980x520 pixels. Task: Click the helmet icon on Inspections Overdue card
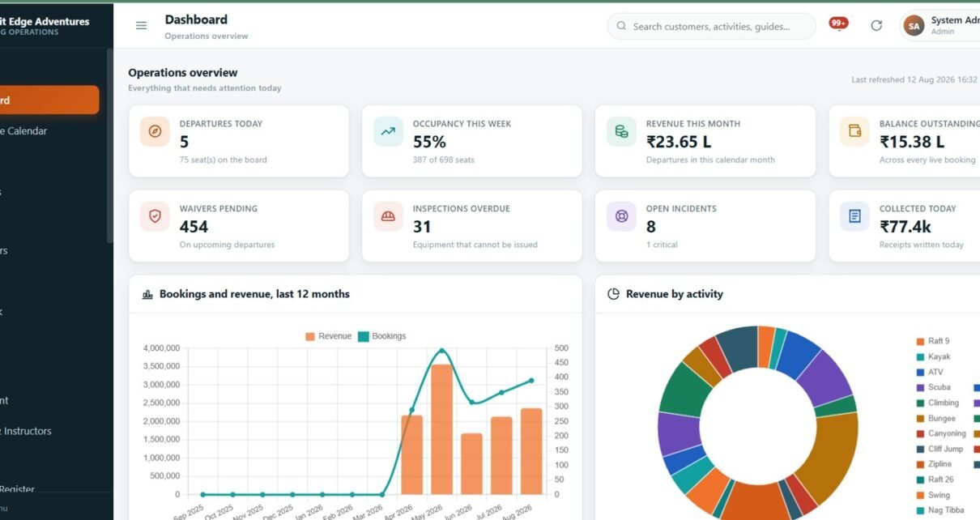388,216
